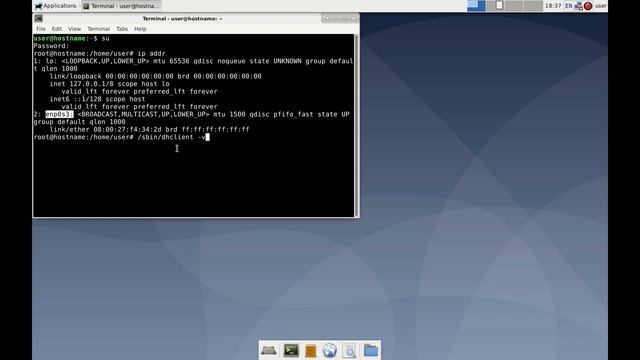The width and height of the screenshot is (640, 360).
Task: Click the user@hostname prompt with 'su'
Action: pos(71,38)
